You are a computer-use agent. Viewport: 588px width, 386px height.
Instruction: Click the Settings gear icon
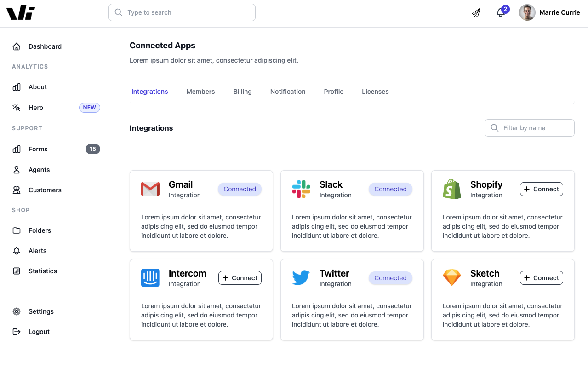[x=17, y=311]
